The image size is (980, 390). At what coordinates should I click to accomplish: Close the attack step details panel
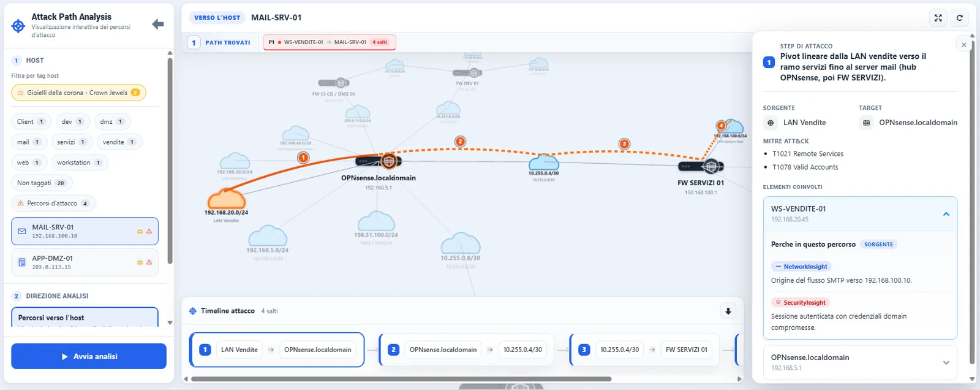click(963, 45)
